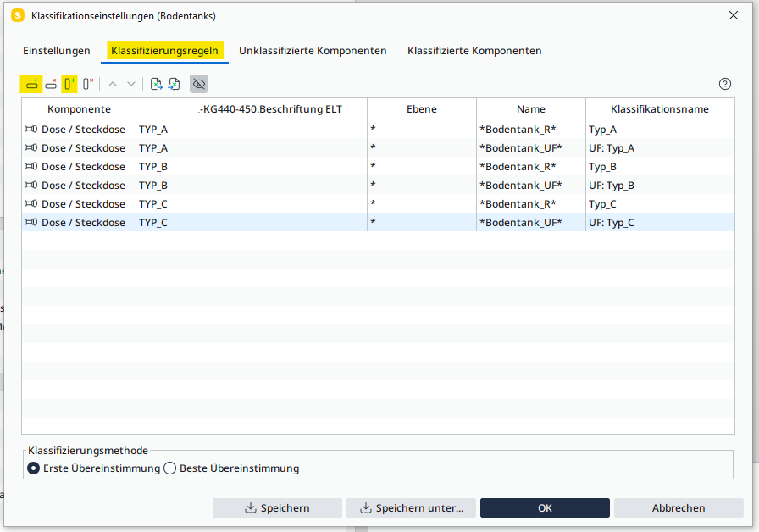Click the add column icon

(69, 84)
